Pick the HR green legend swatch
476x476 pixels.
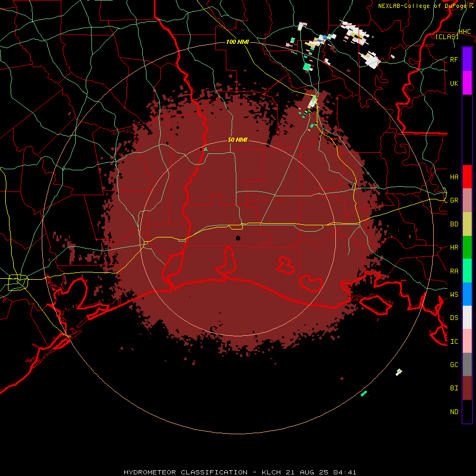[x=467, y=247]
